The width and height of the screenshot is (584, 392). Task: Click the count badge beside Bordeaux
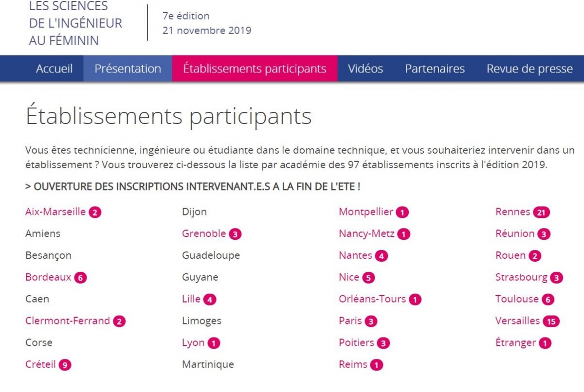tap(80, 277)
